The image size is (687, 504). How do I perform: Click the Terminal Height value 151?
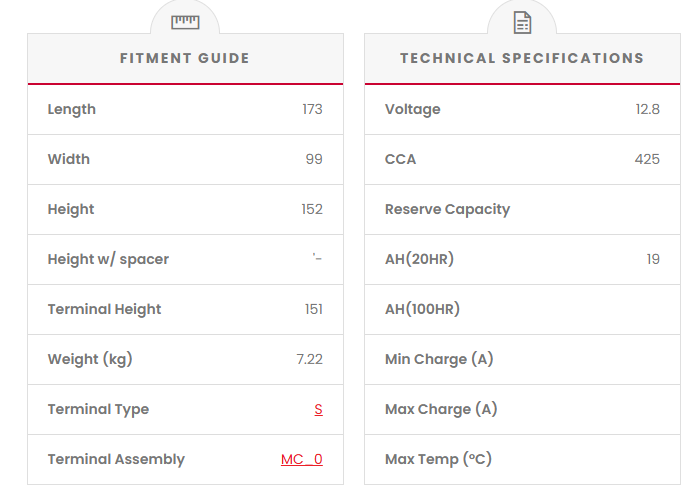313,309
